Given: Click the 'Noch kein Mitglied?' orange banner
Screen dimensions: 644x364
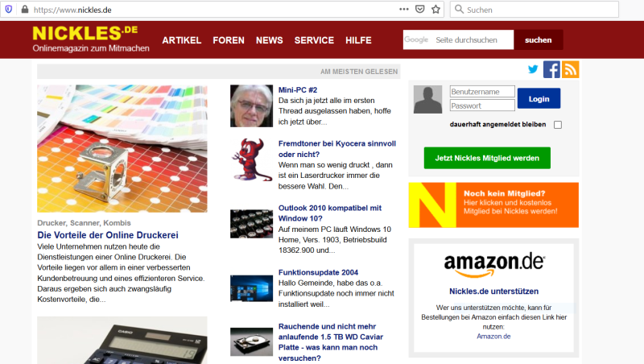Looking at the screenshot, I should 493,205.
